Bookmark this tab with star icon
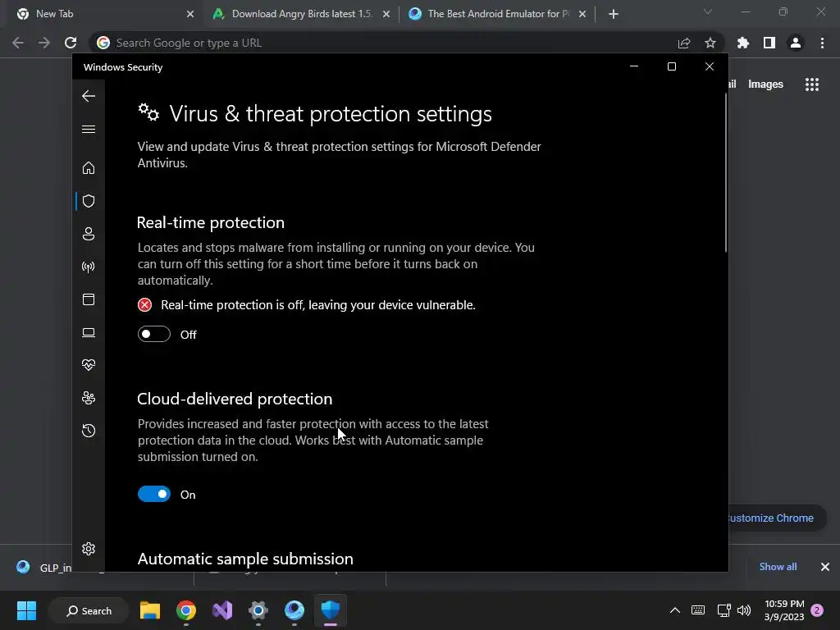 pos(710,43)
